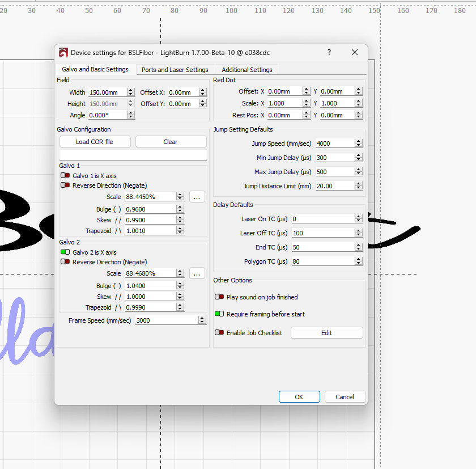
Task: Click the Laser On TC field
Action: [x=324, y=219]
